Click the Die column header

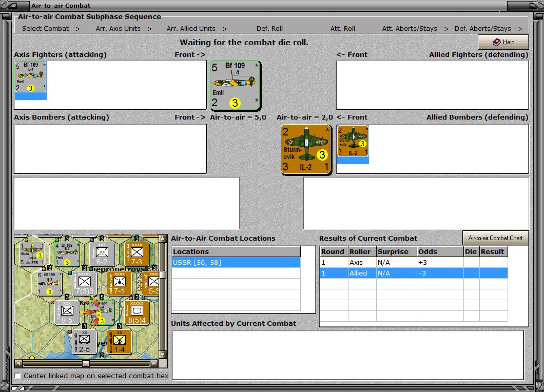point(471,251)
